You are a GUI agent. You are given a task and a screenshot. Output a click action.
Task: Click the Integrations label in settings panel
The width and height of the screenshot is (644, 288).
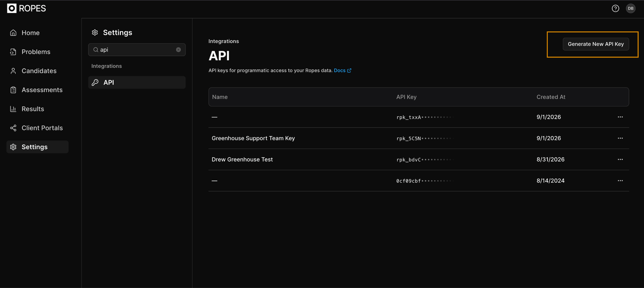(106, 66)
